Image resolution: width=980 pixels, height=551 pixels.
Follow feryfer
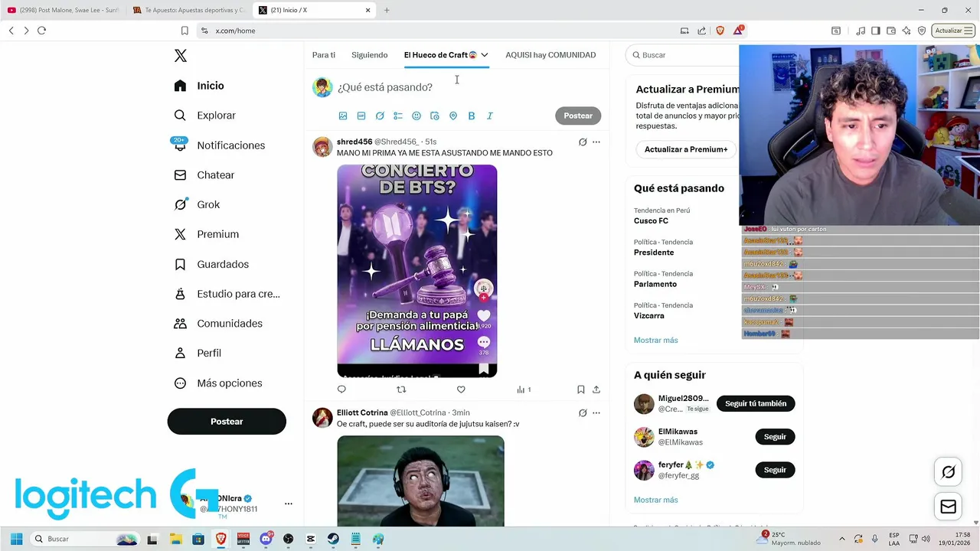click(775, 470)
